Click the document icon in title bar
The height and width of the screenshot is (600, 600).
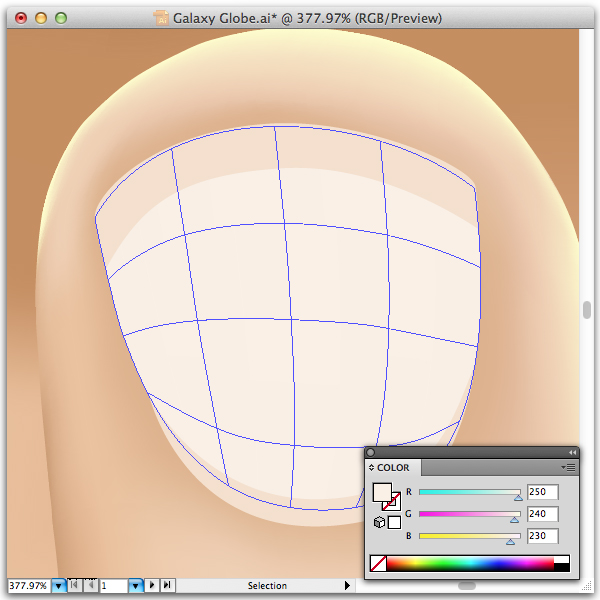(161, 18)
